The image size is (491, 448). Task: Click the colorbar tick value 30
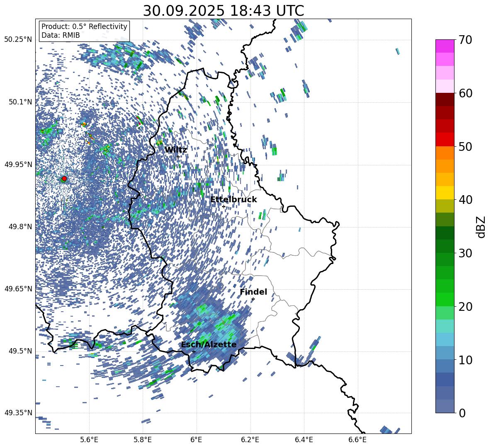click(465, 253)
